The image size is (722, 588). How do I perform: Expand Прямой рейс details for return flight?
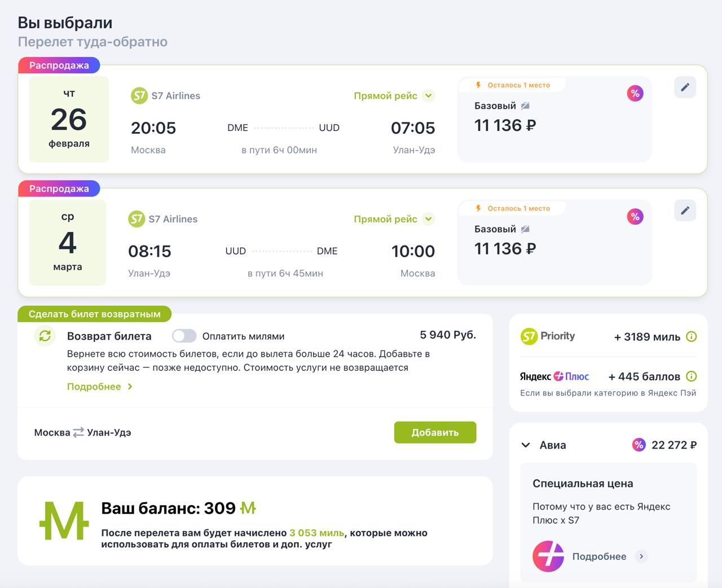429,219
